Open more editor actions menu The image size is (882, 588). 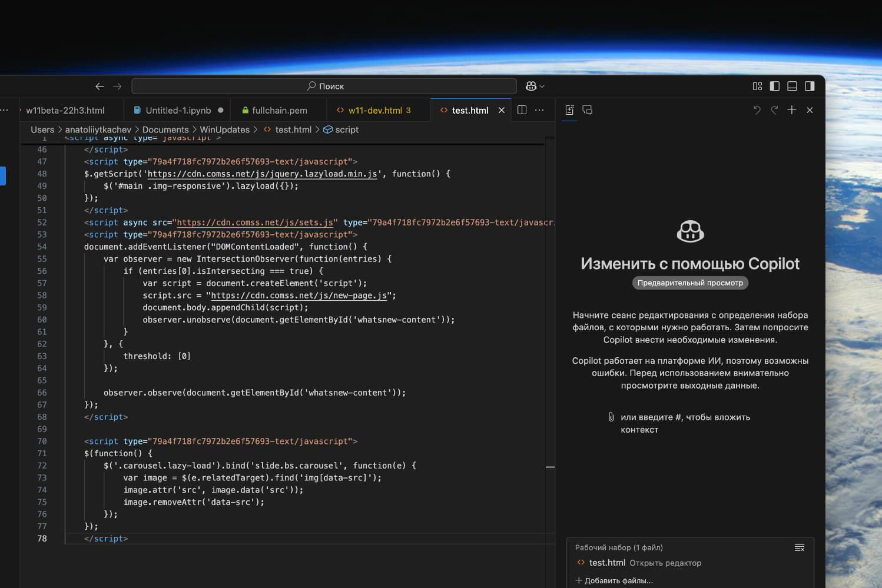point(539,110)
